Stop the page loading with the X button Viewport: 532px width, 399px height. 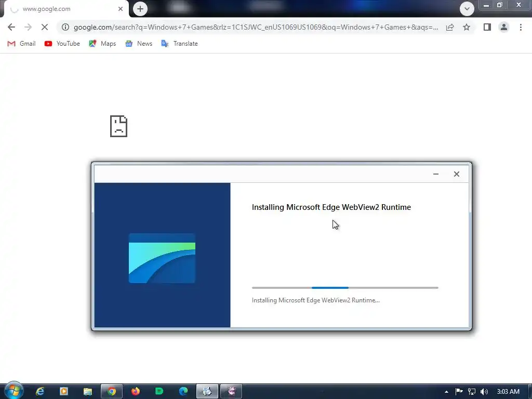(x=45, y=27)
